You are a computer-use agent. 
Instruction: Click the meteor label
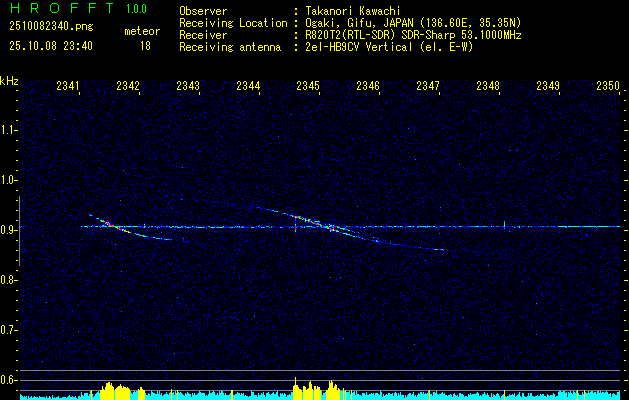142,31
